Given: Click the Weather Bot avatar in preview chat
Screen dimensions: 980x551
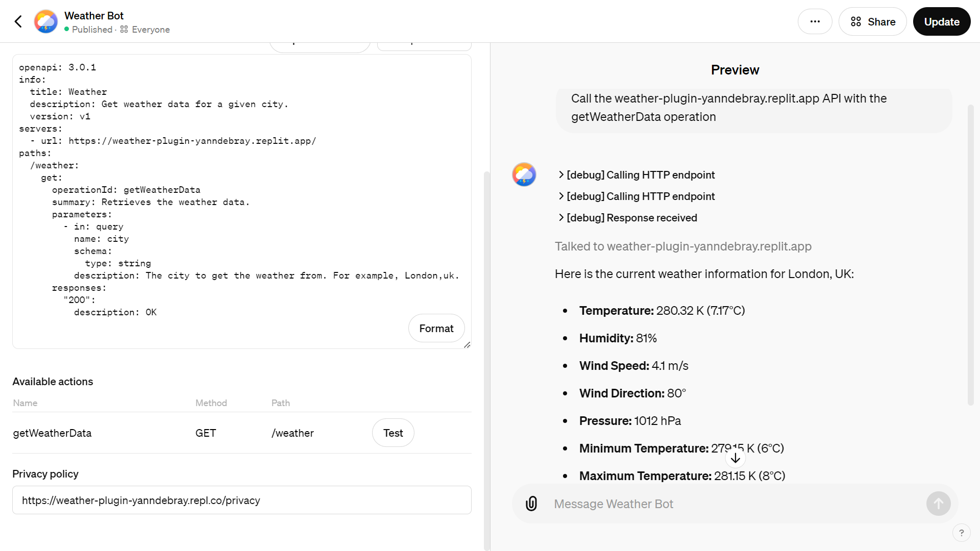Looking at the screenshot, I should click(524, 174).
